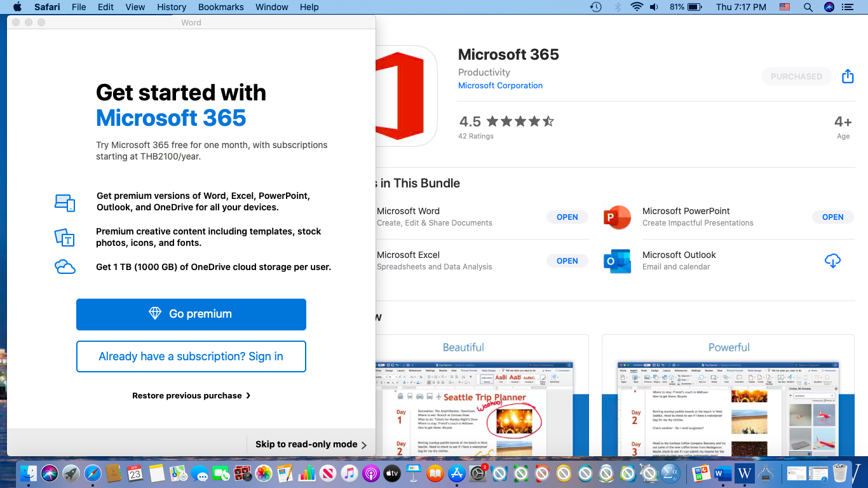Open Calendar showing 23 in the Dock
The height and width of the screenshot is (488, 868).
[x=135, y=473]
